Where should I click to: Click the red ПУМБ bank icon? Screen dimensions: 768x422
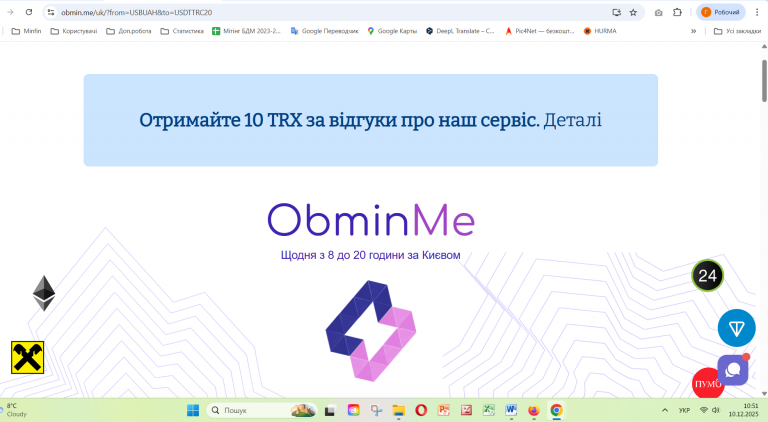coord(705,384)
